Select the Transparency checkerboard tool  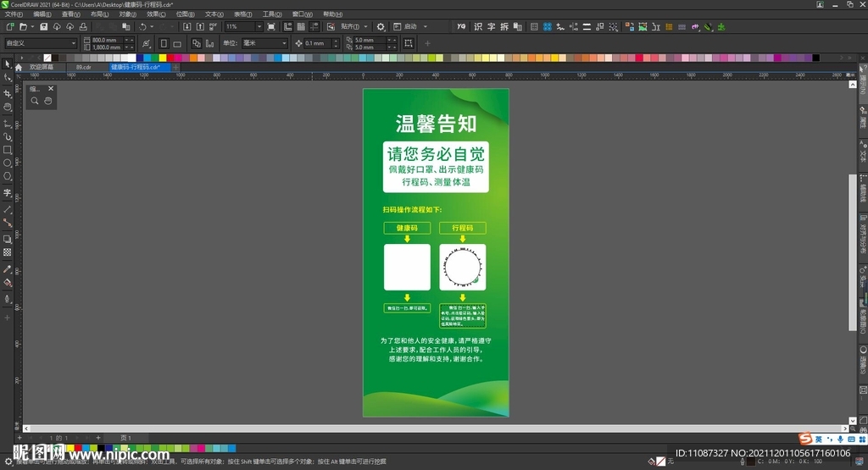[x=7, y=252]
